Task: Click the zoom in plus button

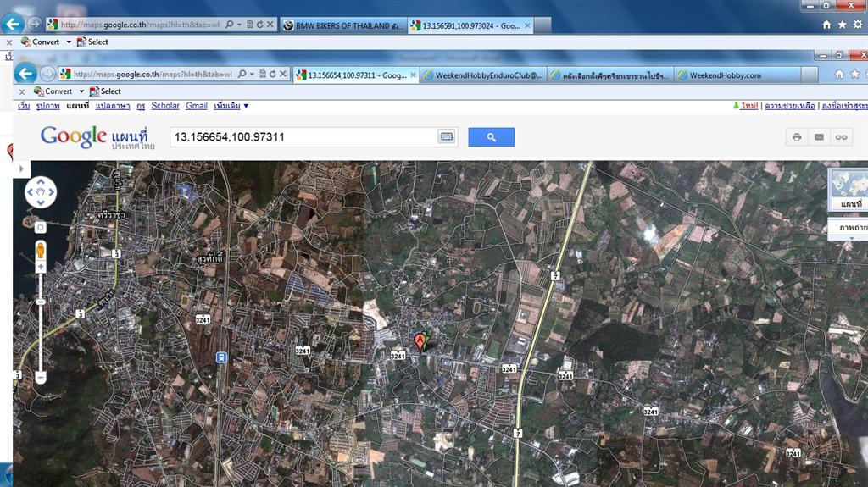Action: (40, 268)
